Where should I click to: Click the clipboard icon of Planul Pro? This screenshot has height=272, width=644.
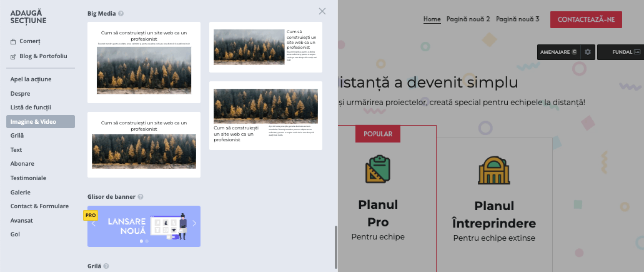[x=378, y=169]
